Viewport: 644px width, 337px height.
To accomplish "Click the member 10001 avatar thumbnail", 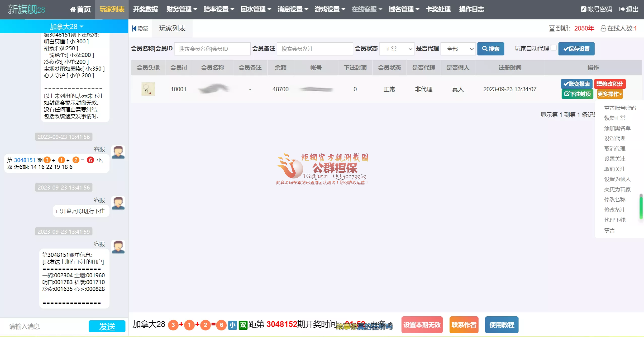I will (x=148, y=89).
